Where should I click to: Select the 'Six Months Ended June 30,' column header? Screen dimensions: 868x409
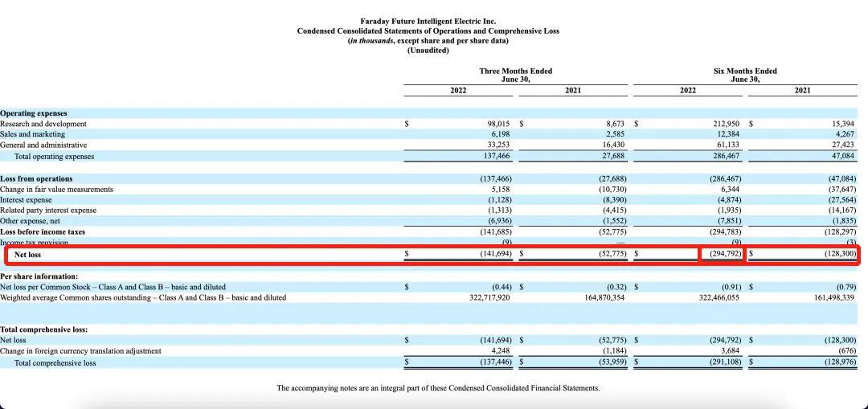[x=745, y=75]
